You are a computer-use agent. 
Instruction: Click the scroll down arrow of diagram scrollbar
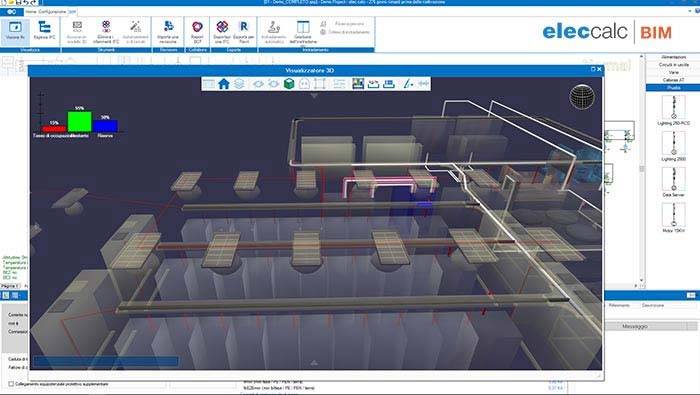click(642, 280)
